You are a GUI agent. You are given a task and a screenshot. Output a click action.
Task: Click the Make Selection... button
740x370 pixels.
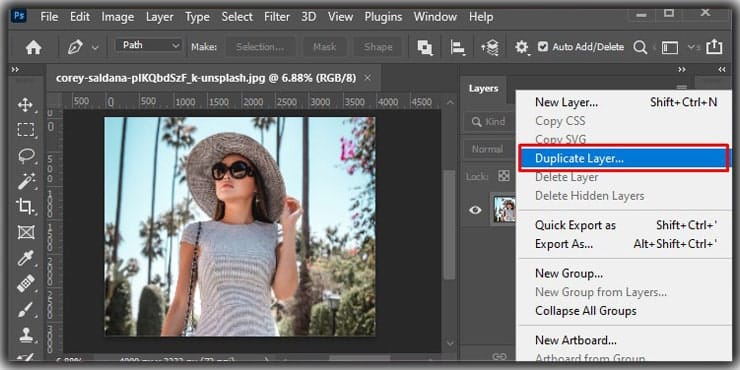[x=260, y=47]
